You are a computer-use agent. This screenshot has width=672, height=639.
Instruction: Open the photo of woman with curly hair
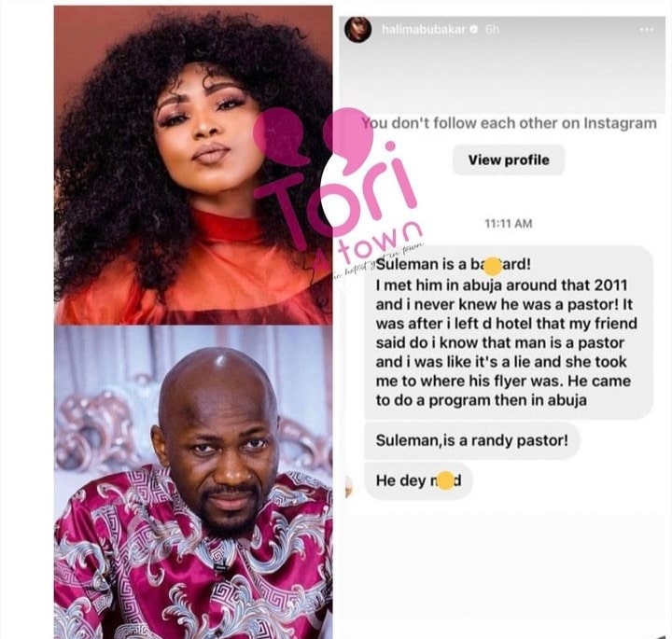click(193, 165)
